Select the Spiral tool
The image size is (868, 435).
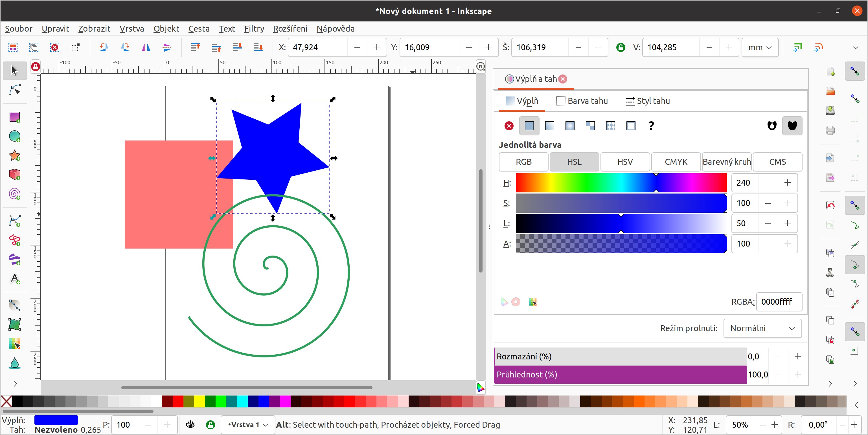(x=14, y=194)
